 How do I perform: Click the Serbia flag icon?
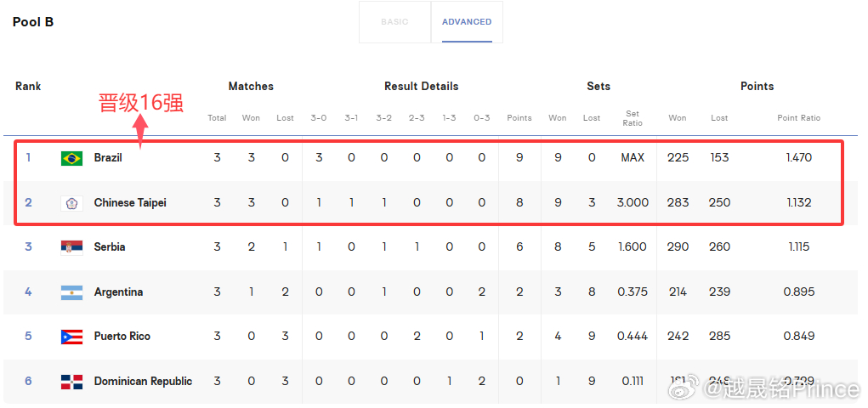[71, 247]
